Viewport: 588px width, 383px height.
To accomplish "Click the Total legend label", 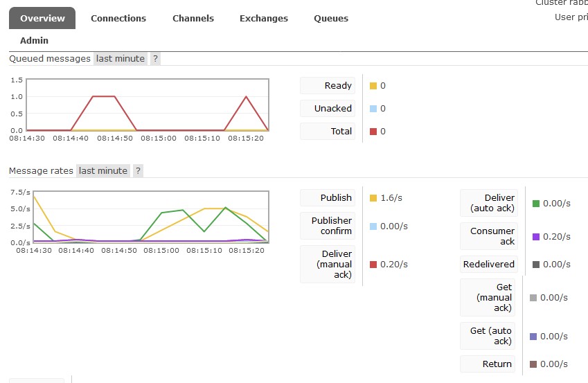I will coord(328,132).
